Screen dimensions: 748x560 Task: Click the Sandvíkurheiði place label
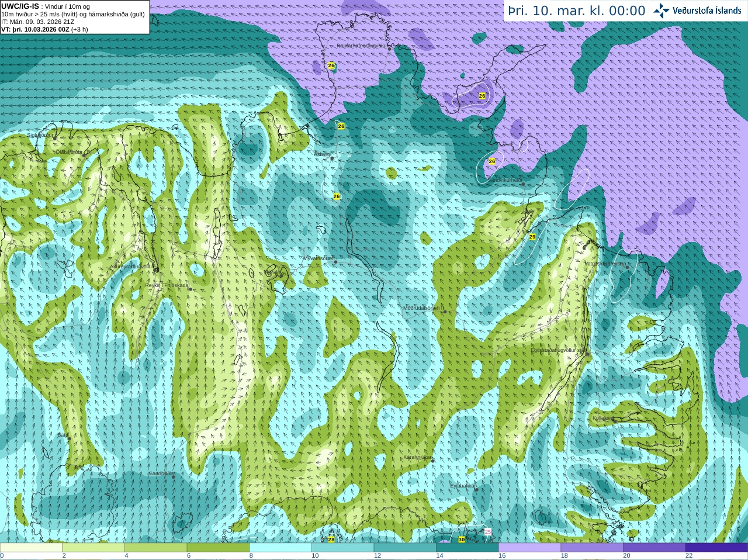coord(505,180)
